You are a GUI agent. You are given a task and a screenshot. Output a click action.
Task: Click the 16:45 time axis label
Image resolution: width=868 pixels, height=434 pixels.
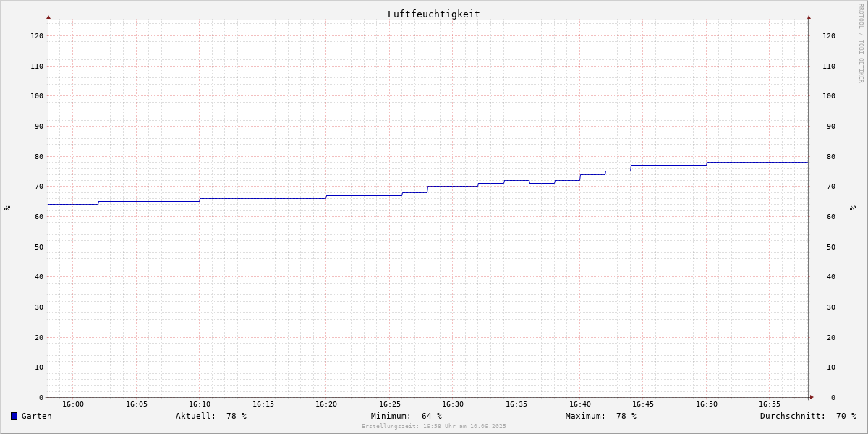(x=643, y=404)
